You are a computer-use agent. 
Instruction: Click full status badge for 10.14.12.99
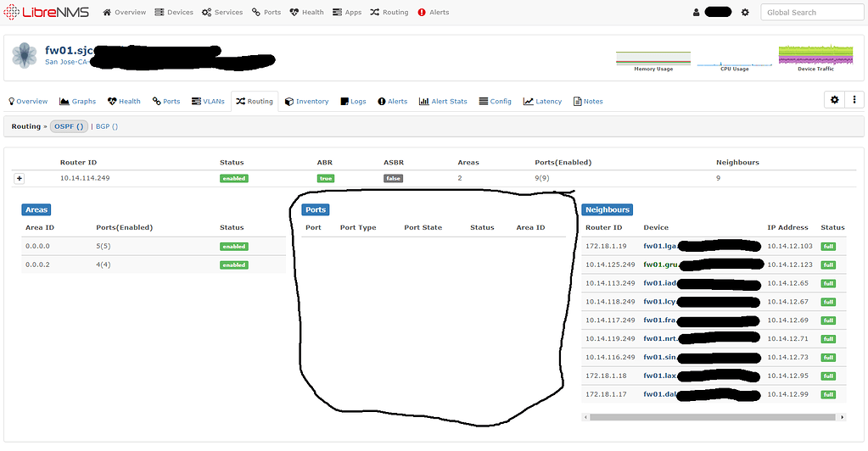[828, 394]
